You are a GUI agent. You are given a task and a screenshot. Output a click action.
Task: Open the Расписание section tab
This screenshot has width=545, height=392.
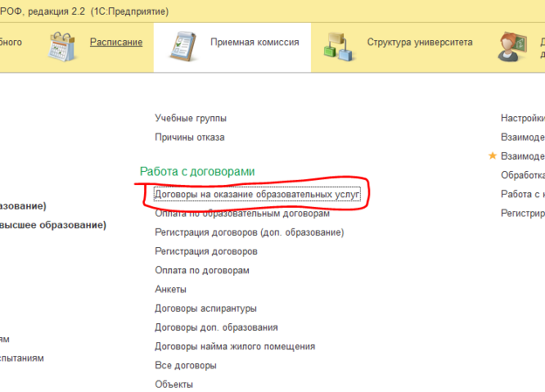pyautogui.click(x=115, y=42)
